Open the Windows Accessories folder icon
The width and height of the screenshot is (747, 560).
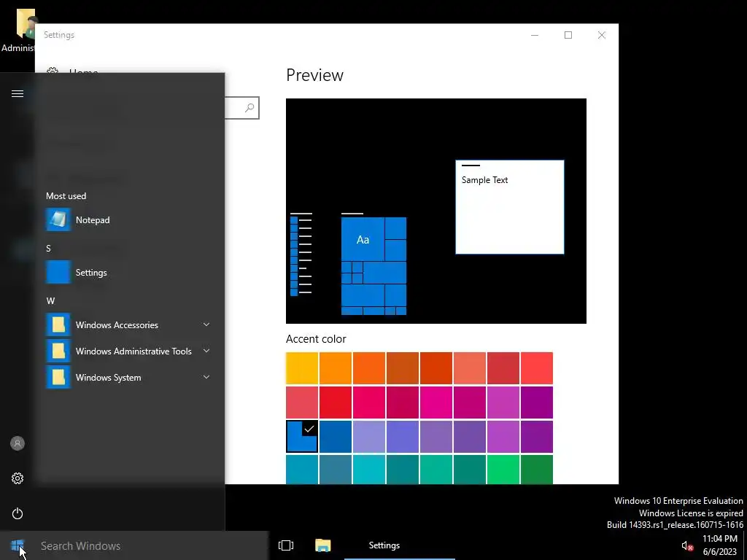click(x=58, y=324)
